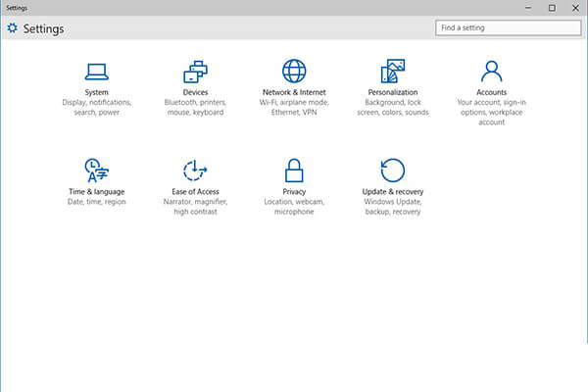Click the 'Find a setting' search box
The width and height of the screenshot is (588, 392).
(x=508, y=27)
